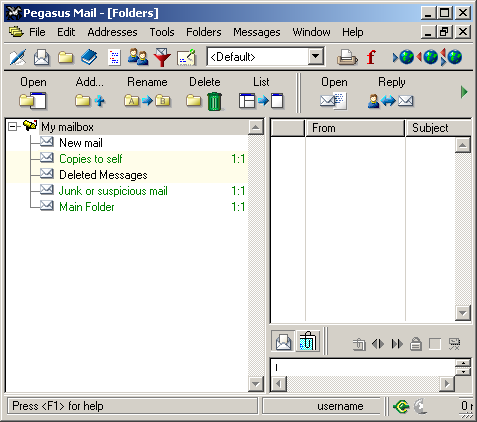Click the disabled copy icon in preview toolbar
Viewport: 477px width, 422px height.
coord(359,344)
